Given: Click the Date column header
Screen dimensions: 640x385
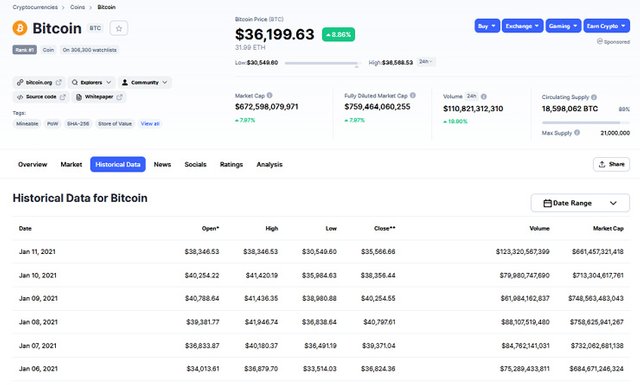Looking at the screenshot, I should pos(25,229).
